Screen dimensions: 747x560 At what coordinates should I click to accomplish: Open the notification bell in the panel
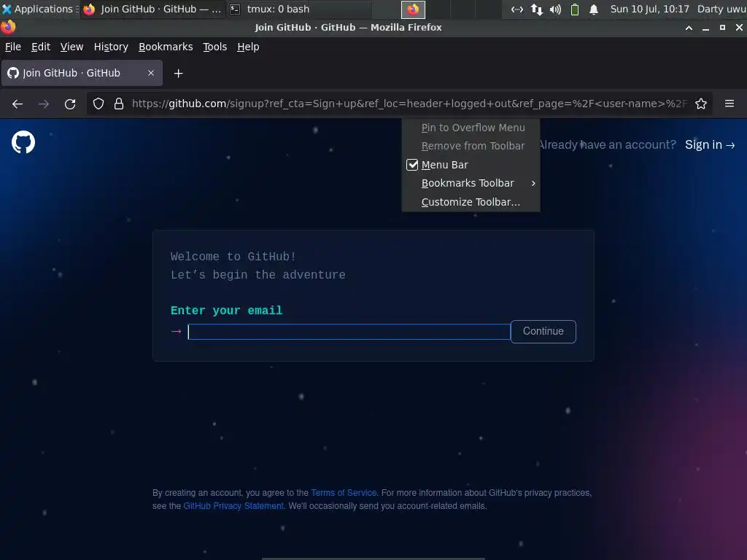(x=594, y=9)
